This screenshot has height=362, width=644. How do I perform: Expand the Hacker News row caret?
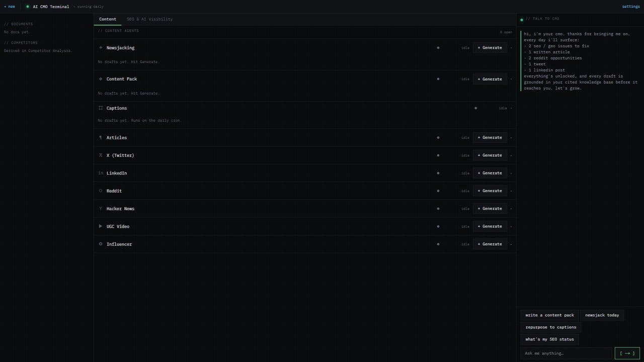click(x=511, y=209)
